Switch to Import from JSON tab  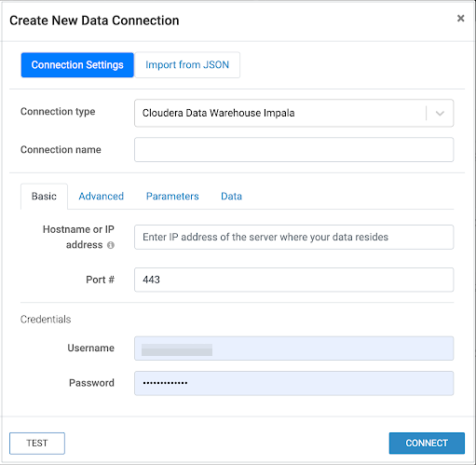coord(187,65)
